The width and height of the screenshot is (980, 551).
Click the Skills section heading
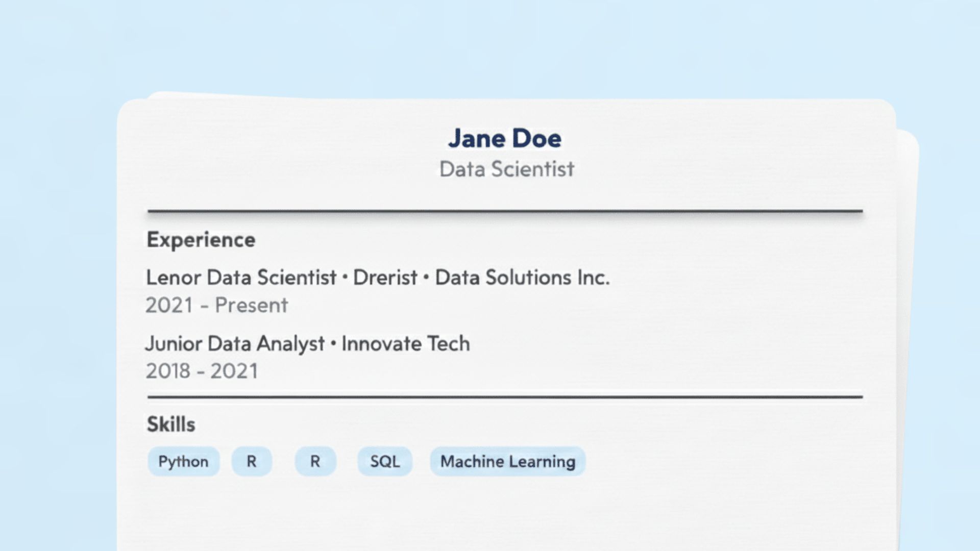(171, 424)
